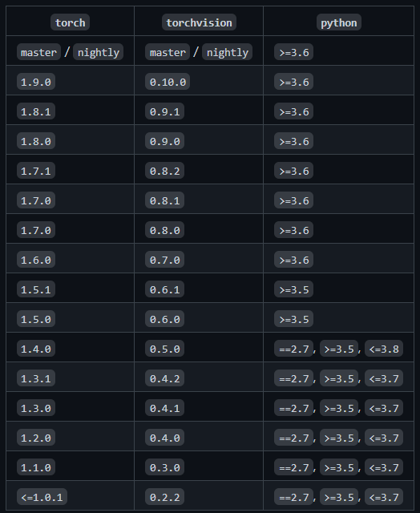Click torchvision 0.8.1 version
420x513 pixels.
164,200
